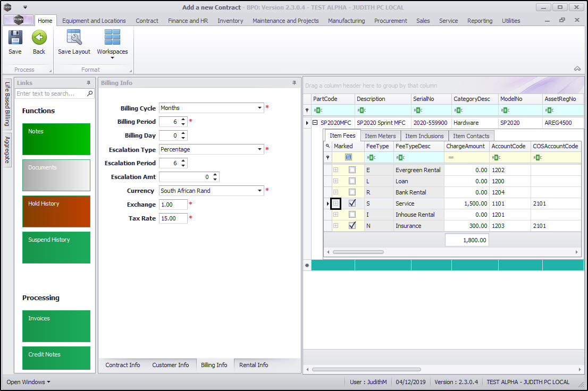The height and width of the screenshot is (391, 588).
Task: Open the Procurement ribbon tab
Action: click(x=390, y=21)
